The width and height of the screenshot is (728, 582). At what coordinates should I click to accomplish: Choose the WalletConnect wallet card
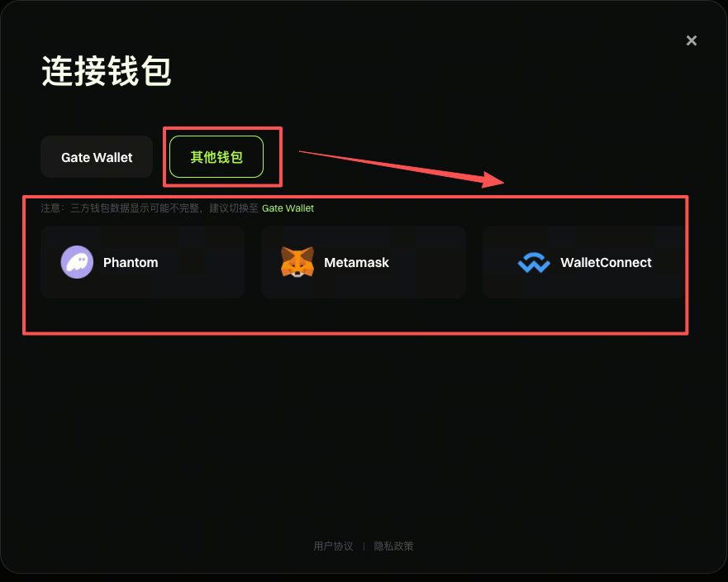583,262
